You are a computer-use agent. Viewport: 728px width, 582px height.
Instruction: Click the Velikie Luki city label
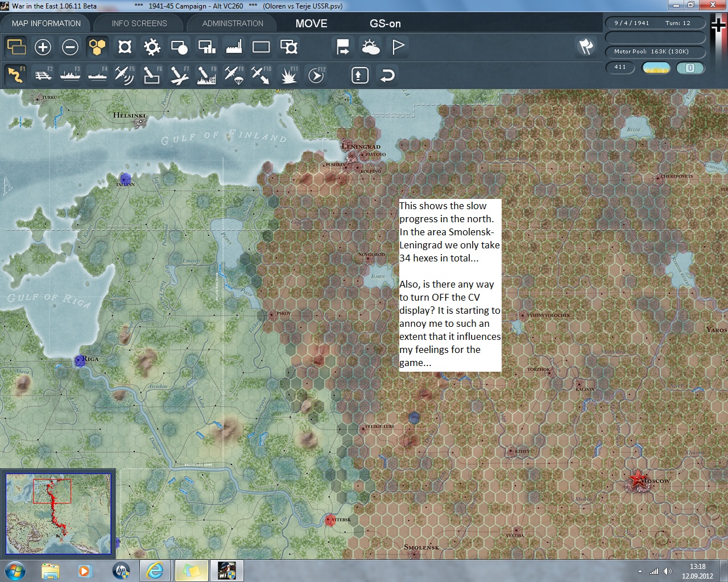[379, 426]
